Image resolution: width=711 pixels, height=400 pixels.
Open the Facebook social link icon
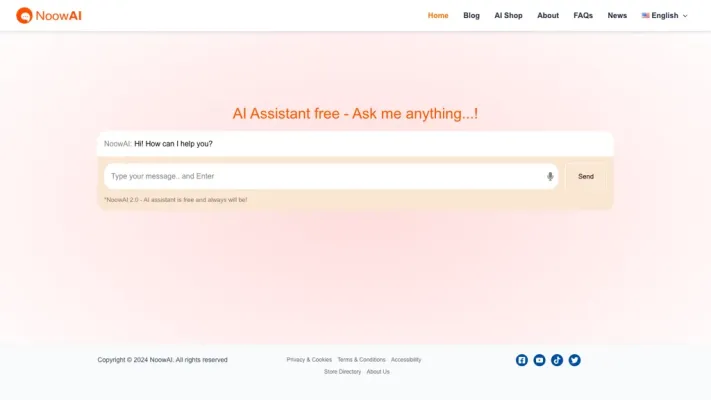click(x=522, y=360)
